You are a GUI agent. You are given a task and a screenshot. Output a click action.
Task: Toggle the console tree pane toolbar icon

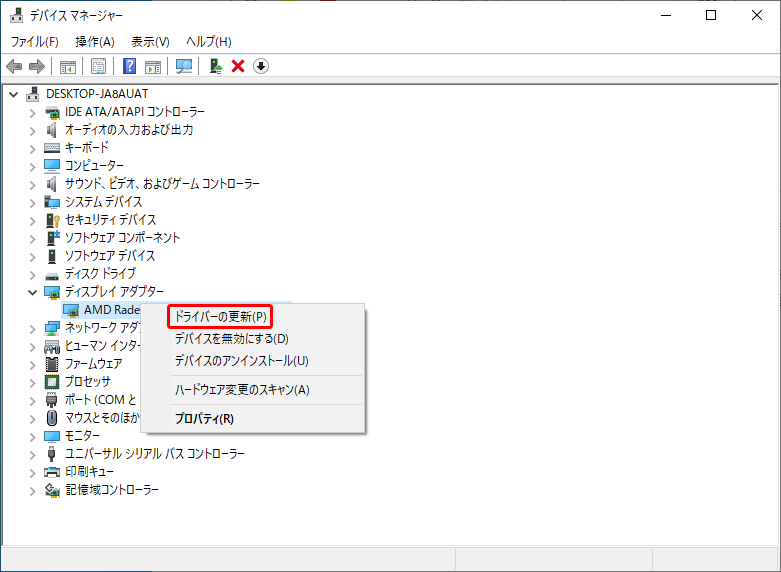[x=68, y=66]
